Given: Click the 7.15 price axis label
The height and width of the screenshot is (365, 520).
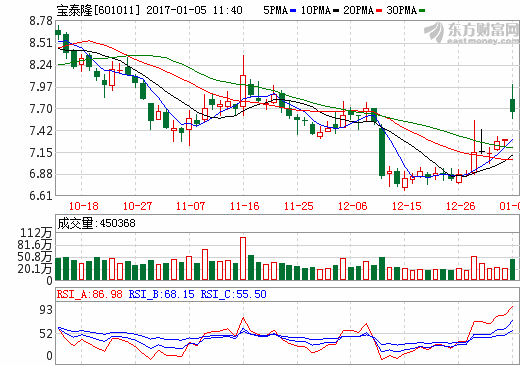Looking at the screenshot, I should (41, 152).
